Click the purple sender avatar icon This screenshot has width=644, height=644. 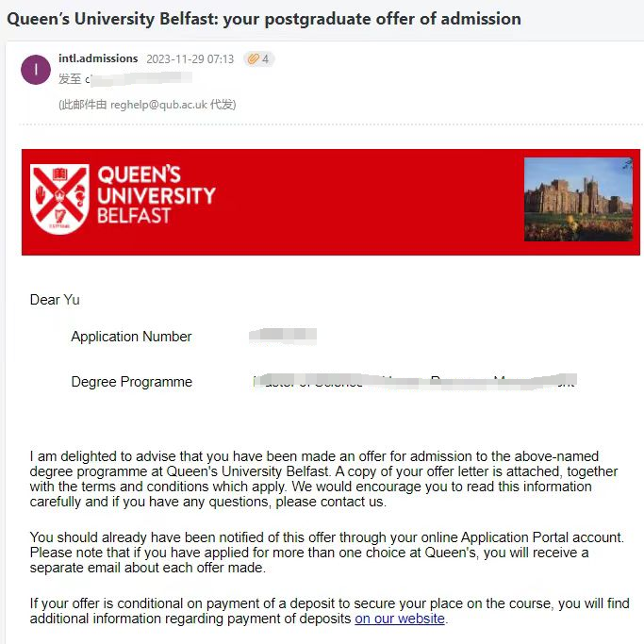tap(36, 70)
